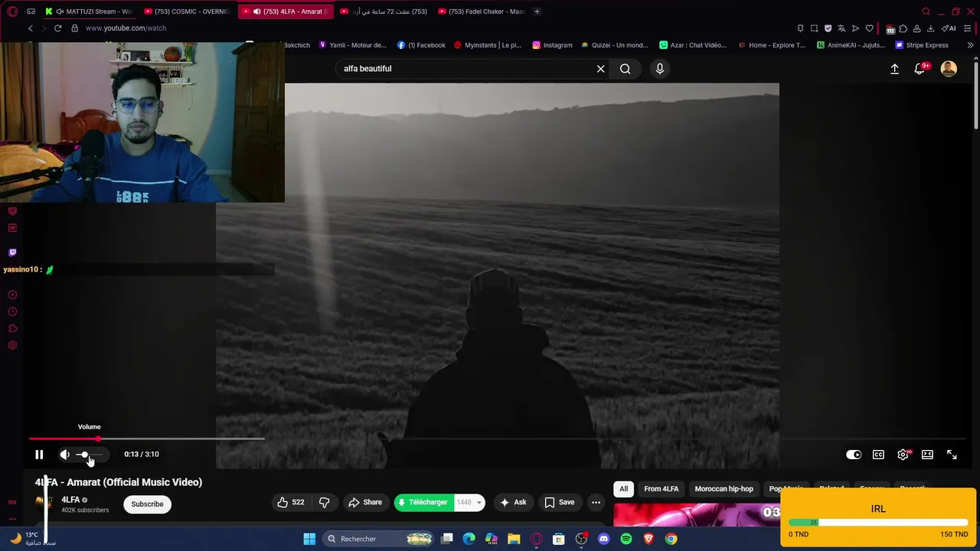This screenshot has width=980, height=551.
Task: Open the Share dialog
Action: tap(365, 502)
